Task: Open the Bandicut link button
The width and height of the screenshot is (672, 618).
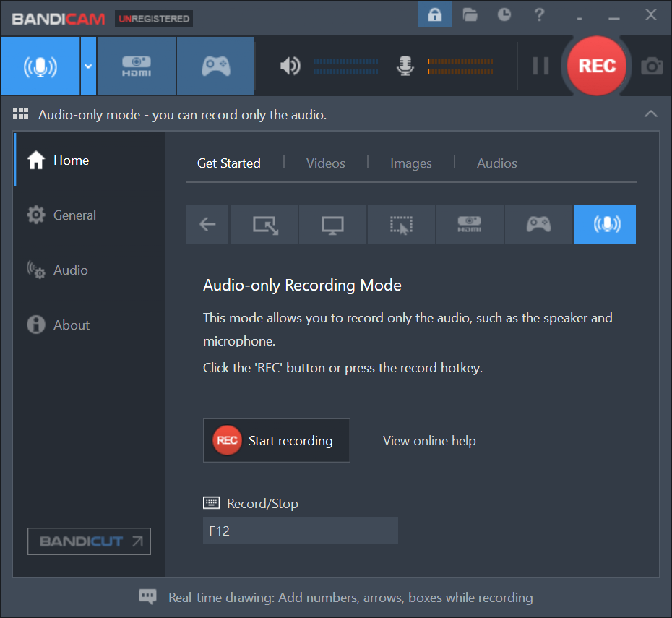Action: point(89,541)
